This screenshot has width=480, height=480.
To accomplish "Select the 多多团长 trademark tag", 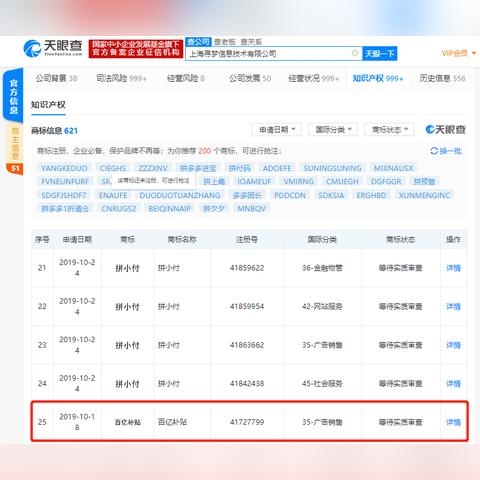I will point(247,195).
